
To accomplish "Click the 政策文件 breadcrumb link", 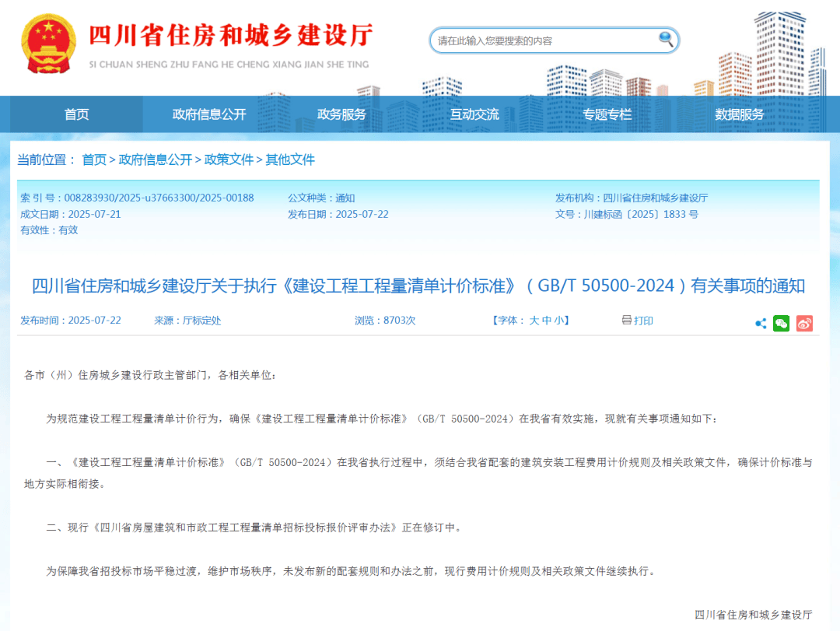I will 229,160.
